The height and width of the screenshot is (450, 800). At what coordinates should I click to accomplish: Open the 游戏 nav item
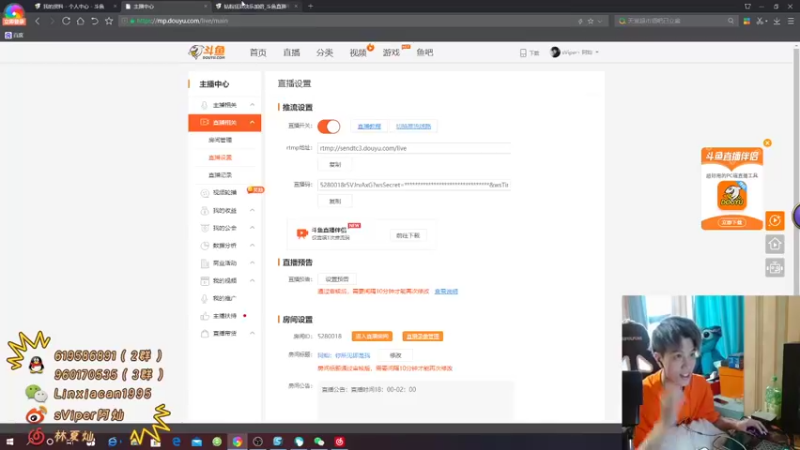[391, 53]
